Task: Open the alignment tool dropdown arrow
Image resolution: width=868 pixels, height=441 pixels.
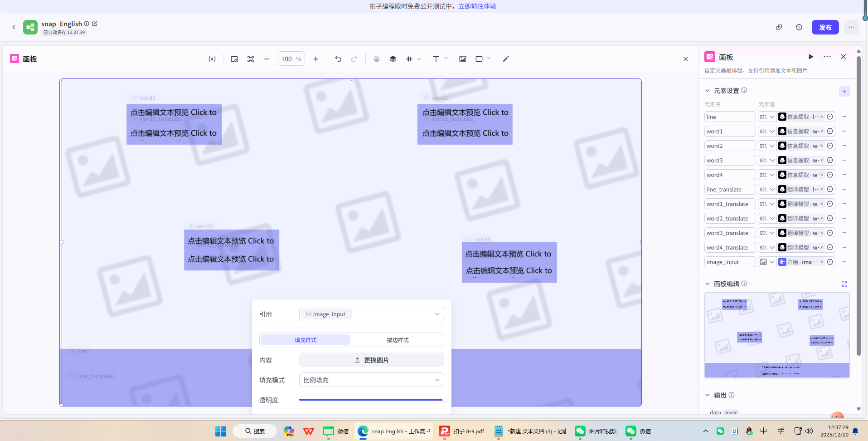Action: click(x=419, y=59)
